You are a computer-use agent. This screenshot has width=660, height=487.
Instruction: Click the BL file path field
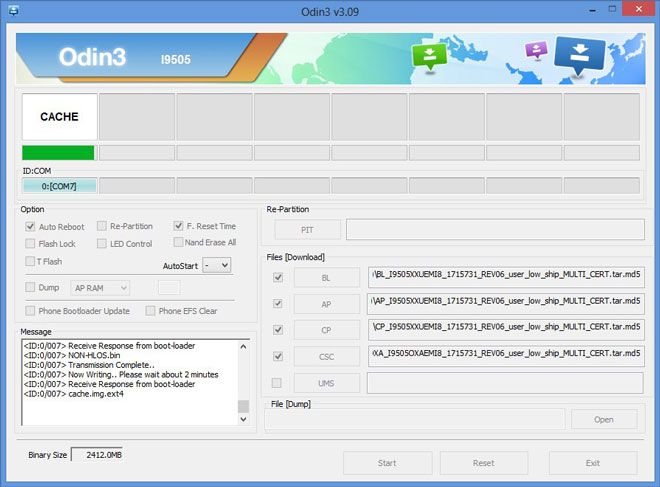pyautogui.click(x=506, y=277)
